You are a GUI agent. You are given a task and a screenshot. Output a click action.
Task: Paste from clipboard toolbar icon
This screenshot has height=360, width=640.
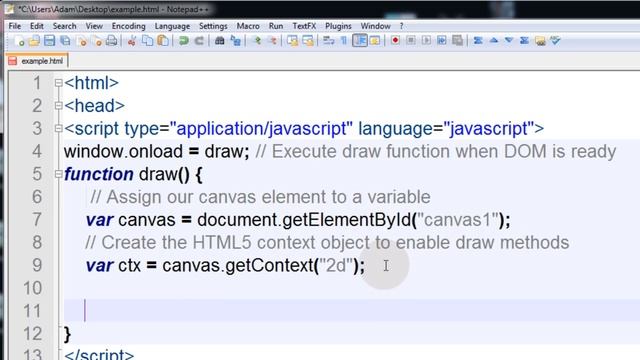163,41
